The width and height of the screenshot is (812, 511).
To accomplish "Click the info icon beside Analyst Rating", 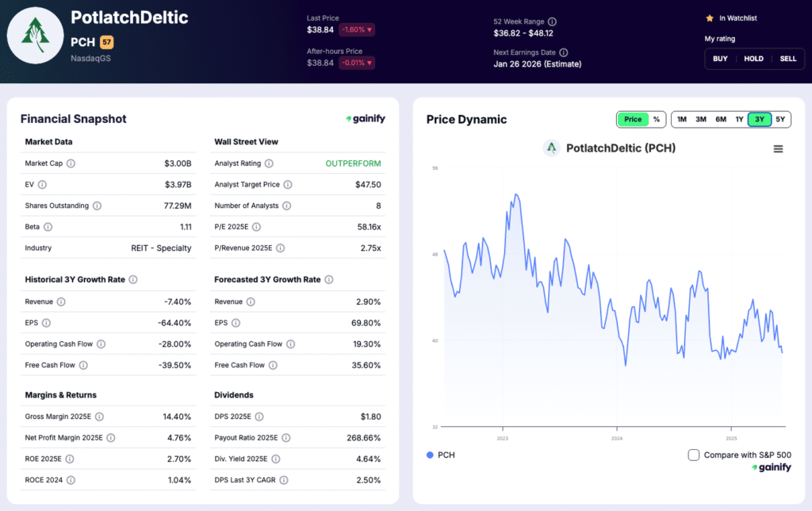I will click(269, 163).
